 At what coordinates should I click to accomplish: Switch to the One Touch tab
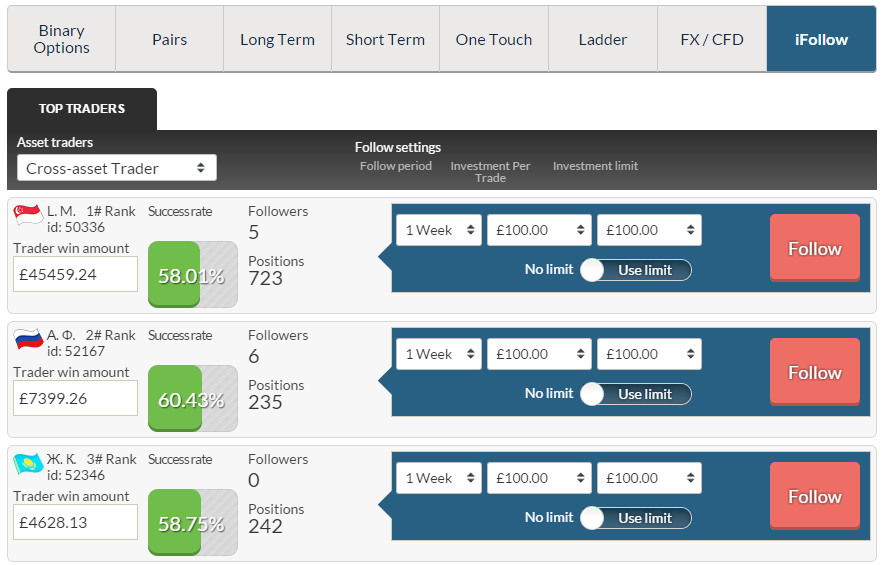tap(494, 39)
